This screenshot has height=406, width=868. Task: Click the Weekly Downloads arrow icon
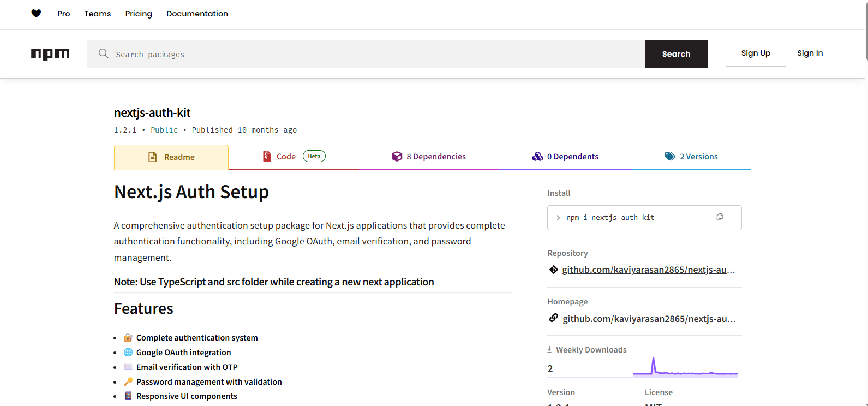click(549, 349)
